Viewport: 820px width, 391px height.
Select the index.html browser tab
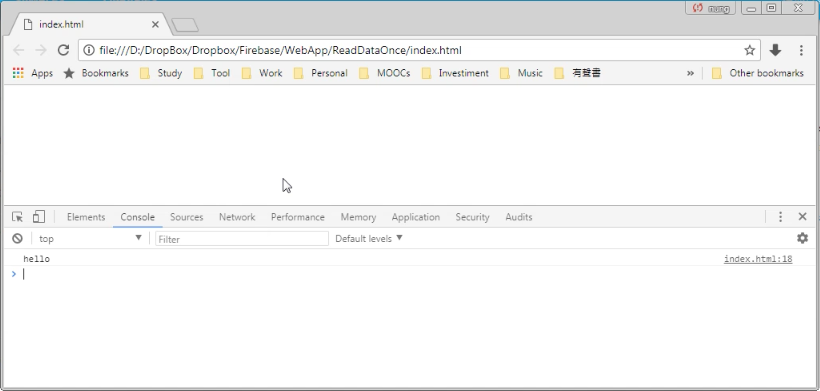[92, 25]
